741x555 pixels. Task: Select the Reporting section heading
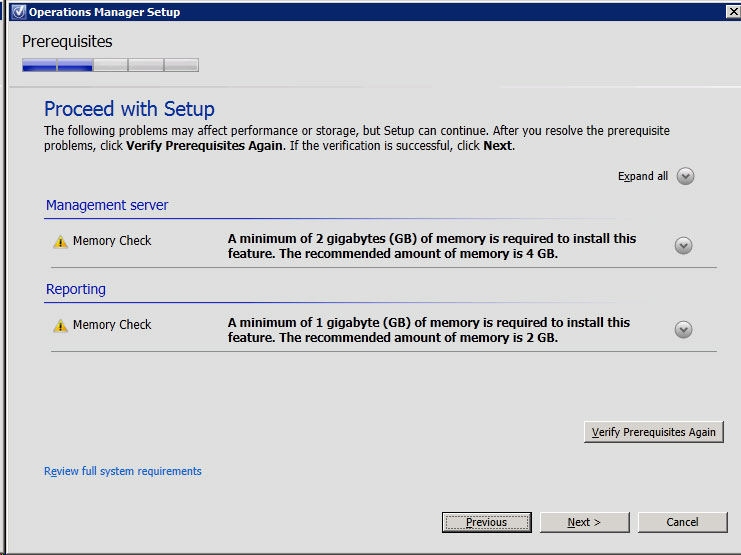76,289
